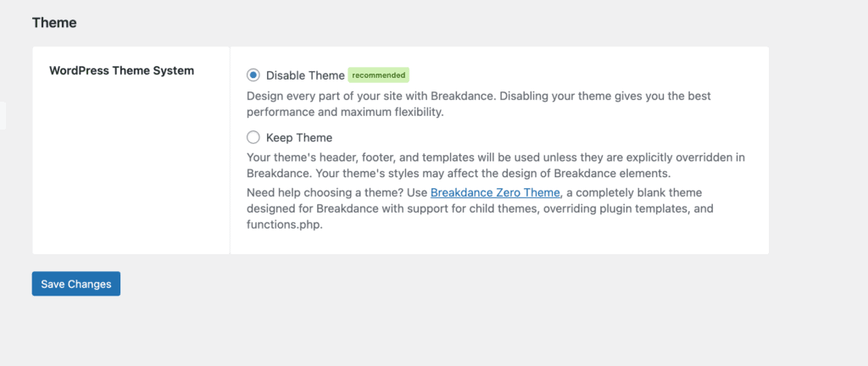Open the Breakdance Zero Theme link
868x366 pixels.
[x=495, y=193]
